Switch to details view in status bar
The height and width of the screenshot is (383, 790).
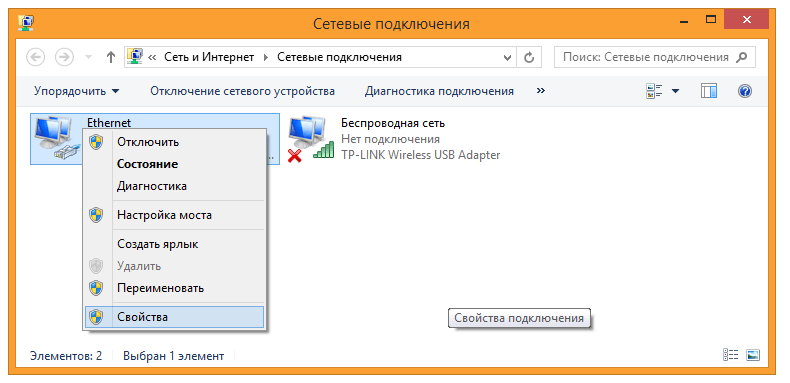(730, 355)
